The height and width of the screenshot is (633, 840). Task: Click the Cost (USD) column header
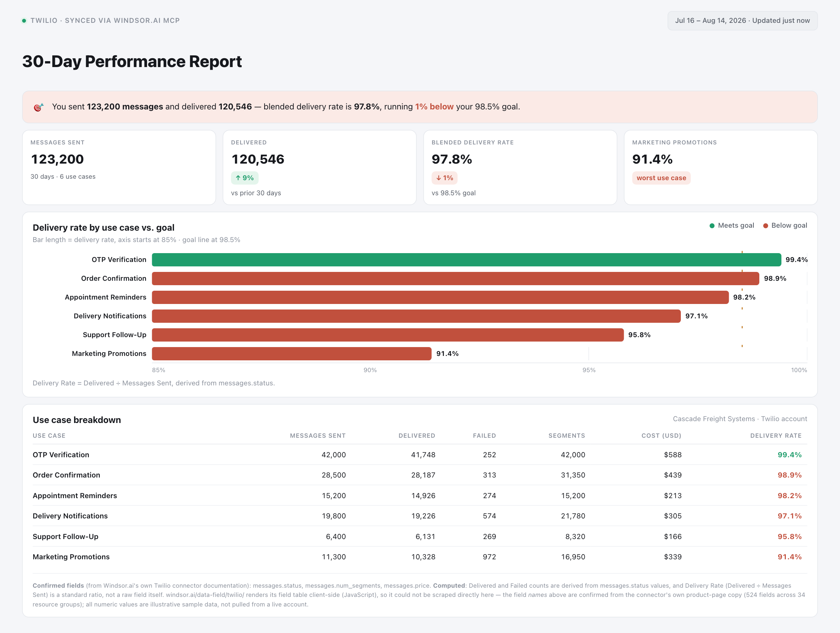pos(661,436)
